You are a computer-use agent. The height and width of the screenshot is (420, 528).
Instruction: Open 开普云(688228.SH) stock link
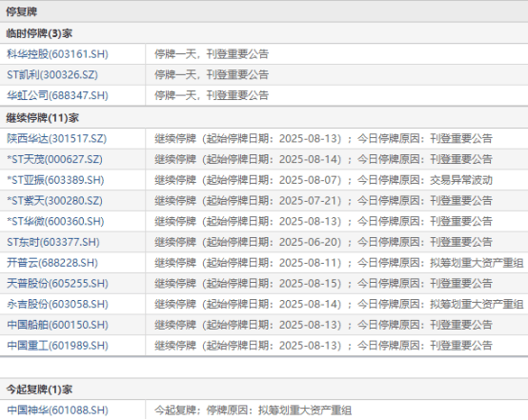click(x=52, y=263)
